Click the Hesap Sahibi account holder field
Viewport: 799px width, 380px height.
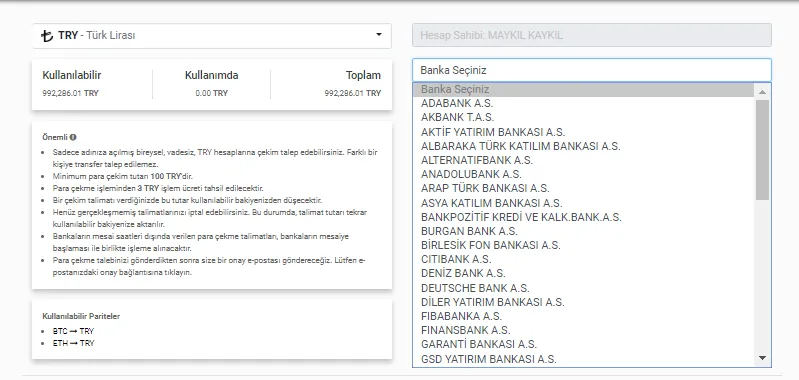coord(592,35)
